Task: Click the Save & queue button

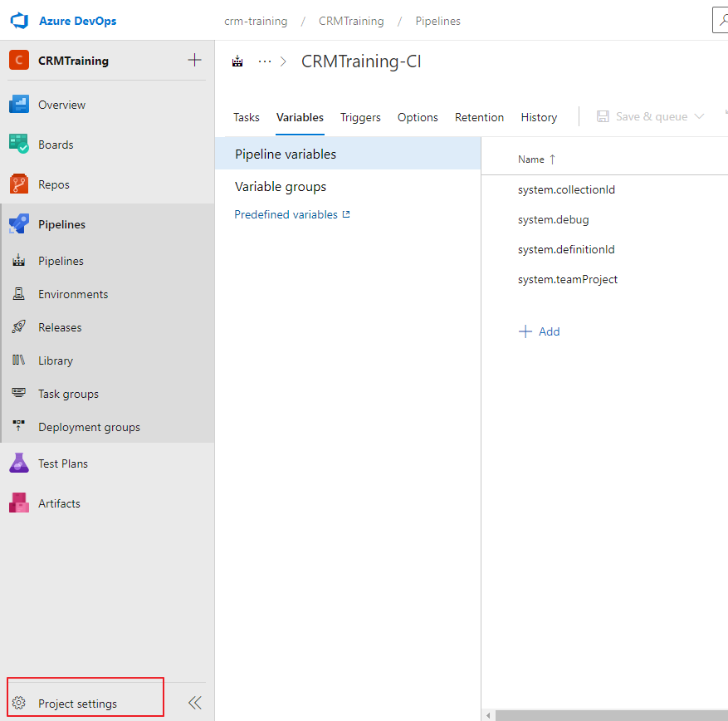Action: tap(650, 116)
